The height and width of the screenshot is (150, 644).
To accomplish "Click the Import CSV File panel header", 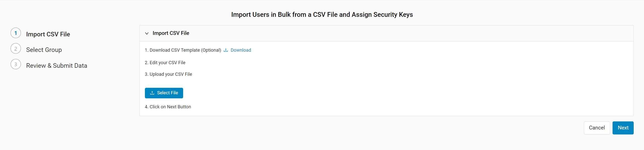I will (x=386, y=33).
